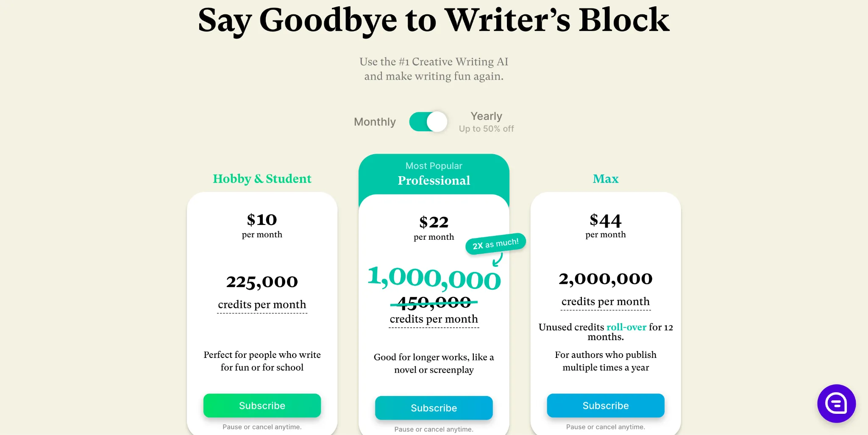Click the strikethrough 450,000 credits text
Image resolution: width=868 pixels, height=435 pixels.
click(434, 302)
